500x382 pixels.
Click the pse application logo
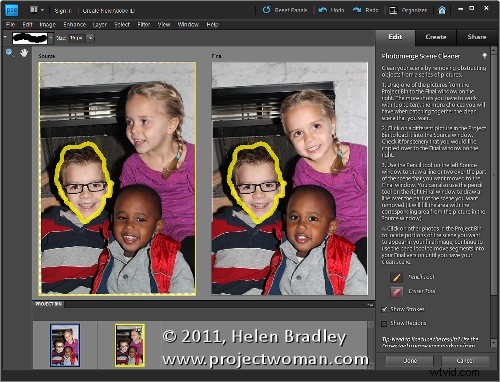[12, 10]
